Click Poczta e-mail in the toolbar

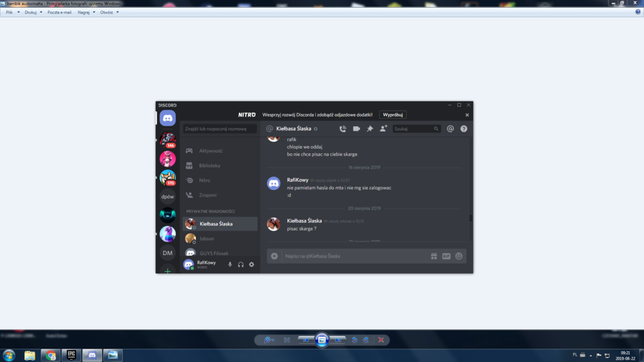(x=59, y=12)
